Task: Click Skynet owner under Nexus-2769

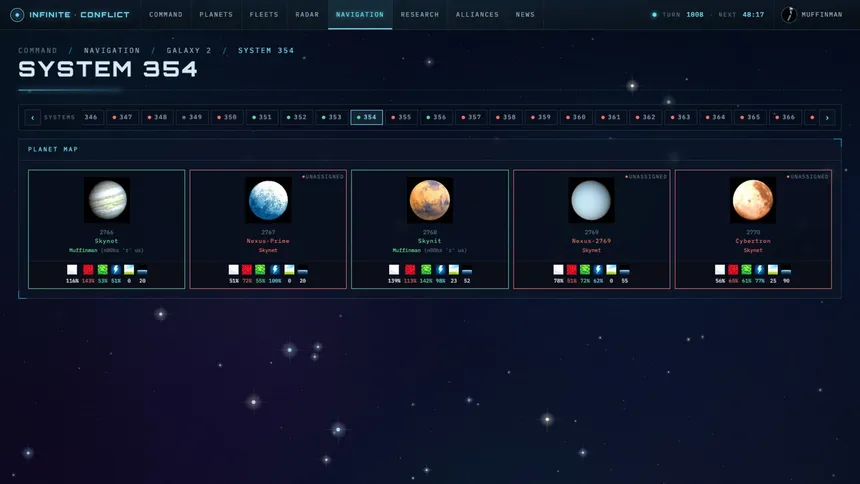Action: coord(591,250)
